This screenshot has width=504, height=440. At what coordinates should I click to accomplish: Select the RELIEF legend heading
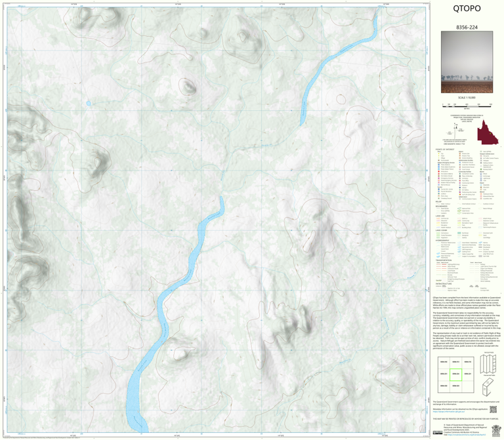coord(438,202)
